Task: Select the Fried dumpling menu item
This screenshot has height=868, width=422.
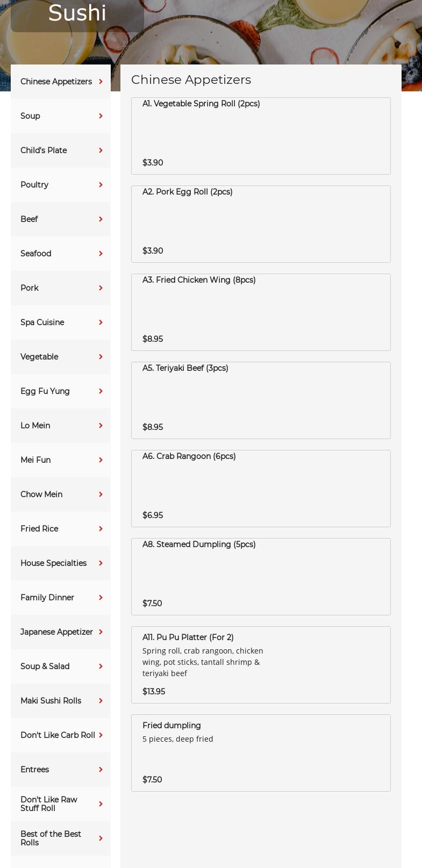Action: 261,753
